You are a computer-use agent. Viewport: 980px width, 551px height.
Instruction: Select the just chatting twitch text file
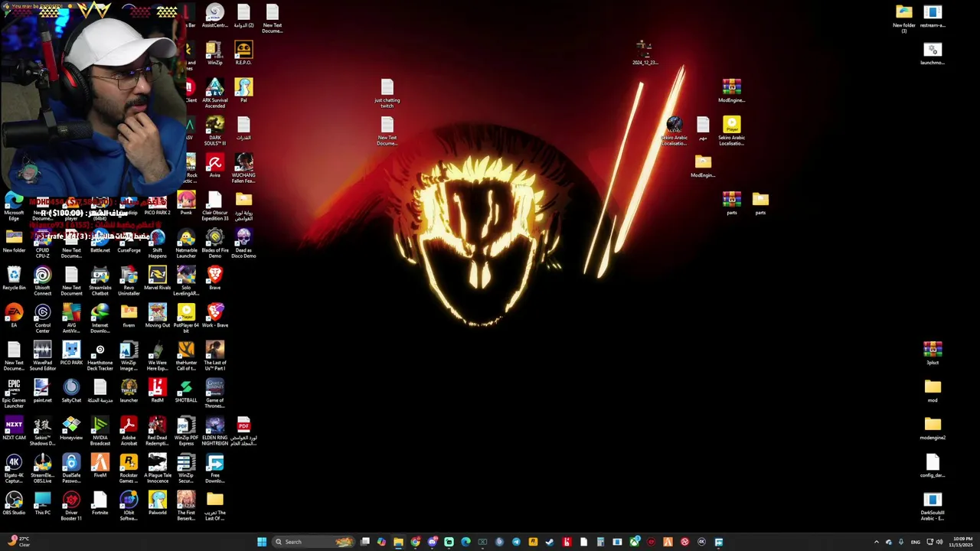pos(387,93)
